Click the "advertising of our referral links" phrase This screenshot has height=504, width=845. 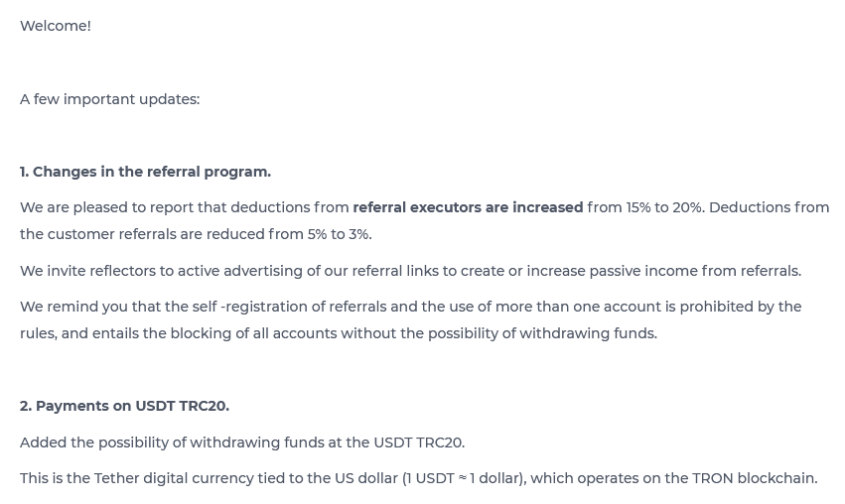(338, 271)
